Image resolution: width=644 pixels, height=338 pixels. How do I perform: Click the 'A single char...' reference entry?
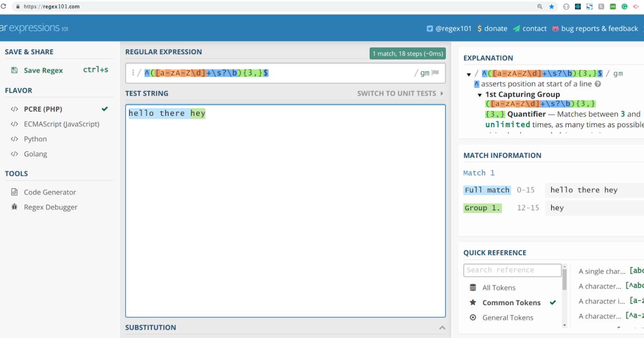pyautogui.click(x=602, y=271)
